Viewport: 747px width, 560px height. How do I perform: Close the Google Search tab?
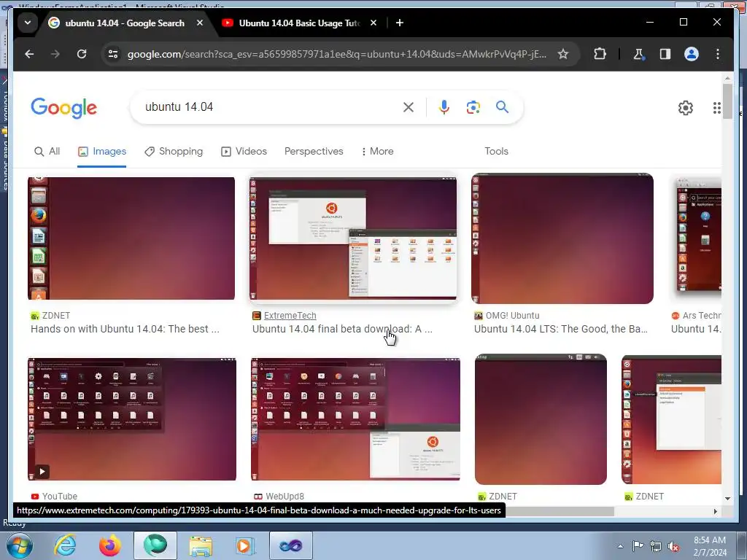200,23
